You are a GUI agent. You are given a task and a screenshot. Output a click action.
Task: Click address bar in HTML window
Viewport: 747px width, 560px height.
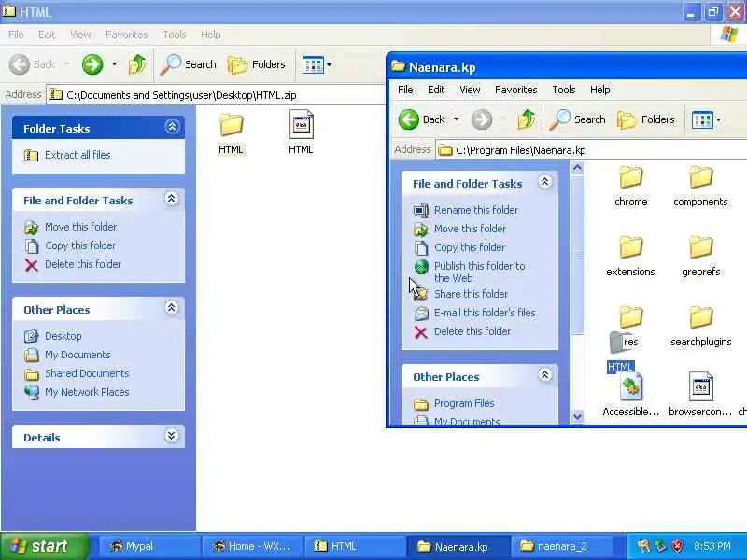[x=216, y=95]
